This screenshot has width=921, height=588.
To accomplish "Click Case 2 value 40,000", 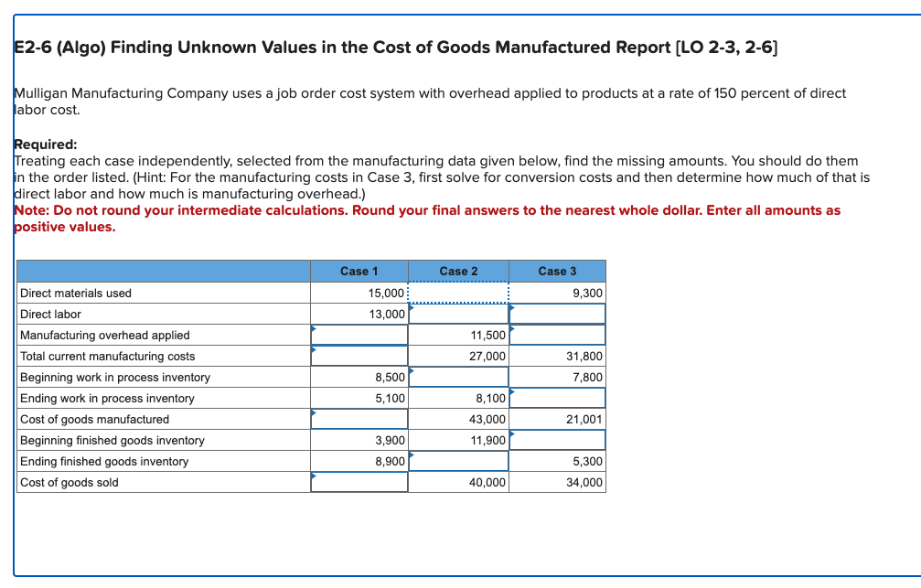I will tap(487, 483).
